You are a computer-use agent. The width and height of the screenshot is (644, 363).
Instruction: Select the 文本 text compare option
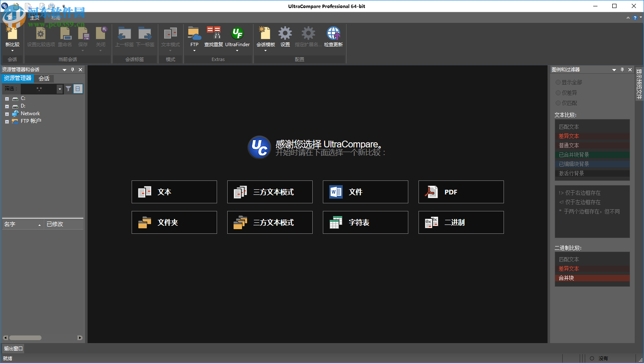pos(174,192)
